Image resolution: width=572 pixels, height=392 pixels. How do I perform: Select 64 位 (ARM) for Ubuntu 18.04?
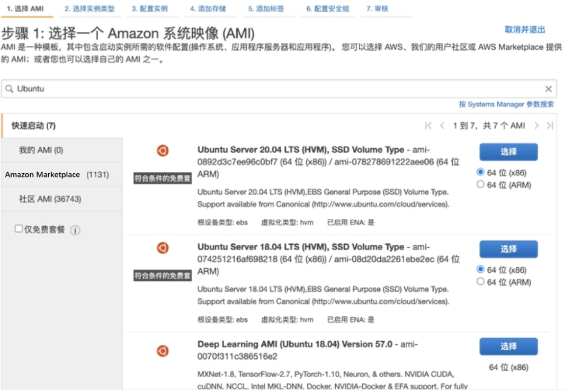[480, 282]
